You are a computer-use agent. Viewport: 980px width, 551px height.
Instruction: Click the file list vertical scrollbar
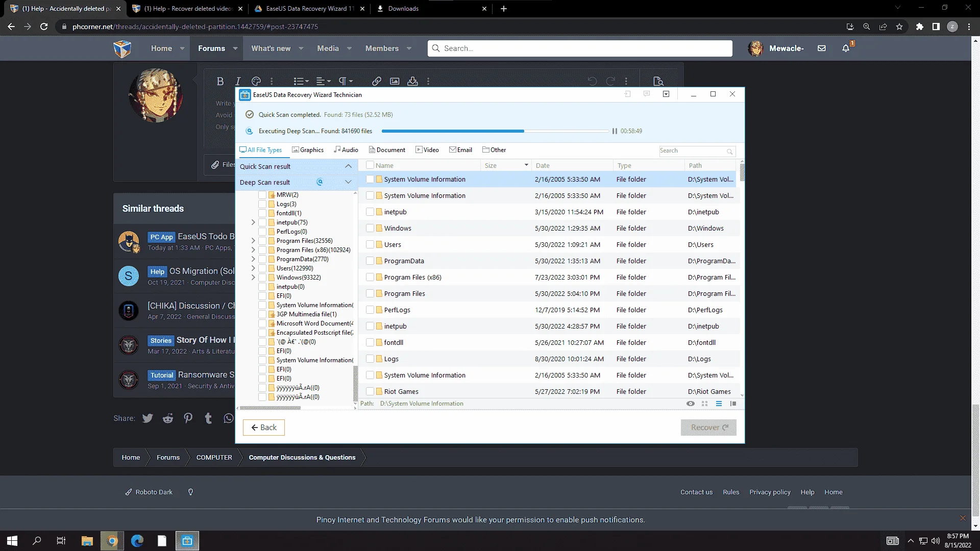point(742,172)
